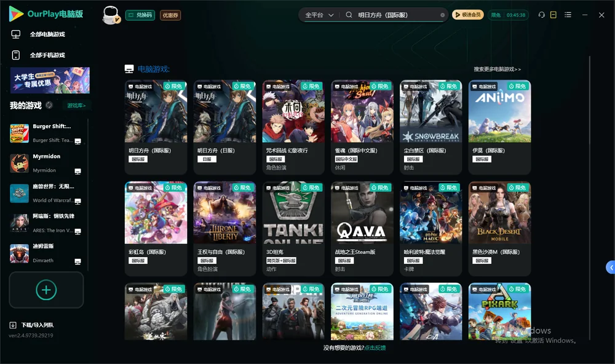Image resolution: width=615 pixels, height=364 pixels.
Task: Open the 雀魂 (国际中文服) card
Action: coord(362,127)
